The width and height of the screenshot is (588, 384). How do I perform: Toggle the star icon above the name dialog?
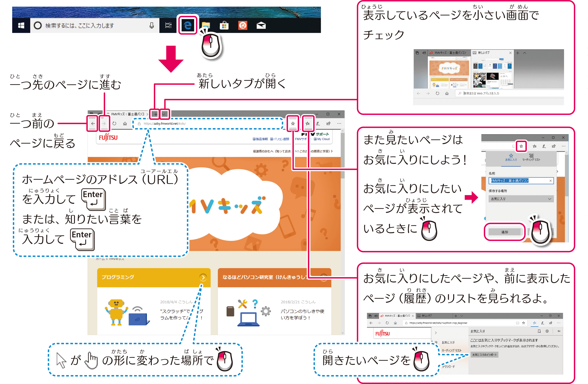pos(521,146)
